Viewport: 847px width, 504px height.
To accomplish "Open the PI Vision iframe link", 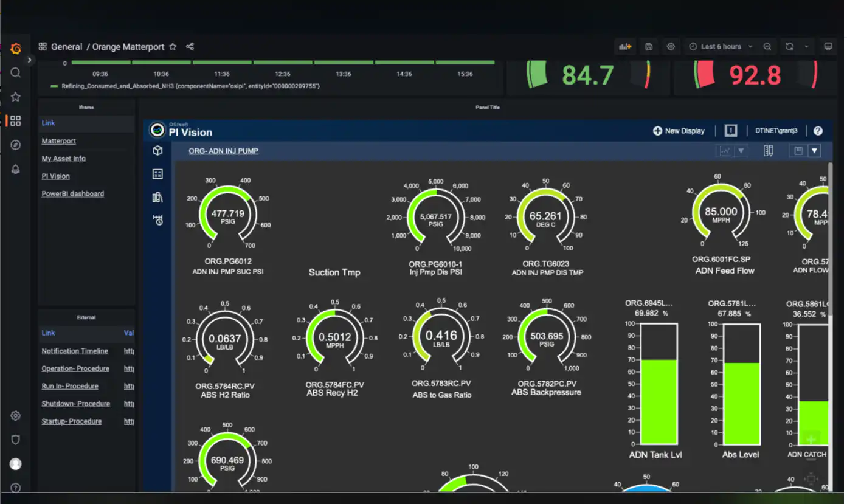I will click(55, 176).
